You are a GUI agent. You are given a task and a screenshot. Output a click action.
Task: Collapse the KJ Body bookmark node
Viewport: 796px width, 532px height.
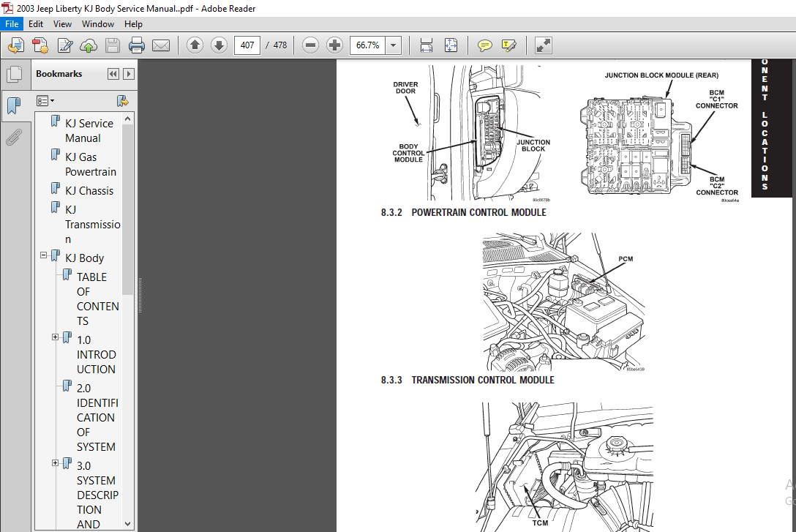click(44, 255)
